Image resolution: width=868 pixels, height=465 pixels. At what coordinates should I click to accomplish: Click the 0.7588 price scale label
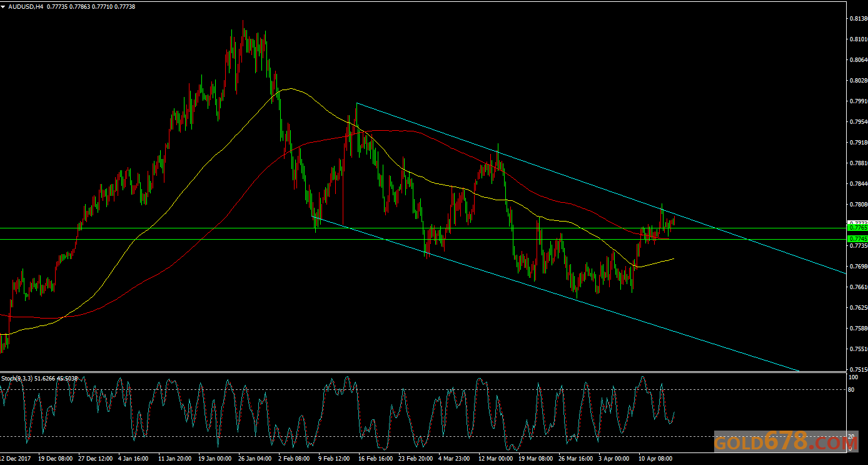click(x=859, y=329)
